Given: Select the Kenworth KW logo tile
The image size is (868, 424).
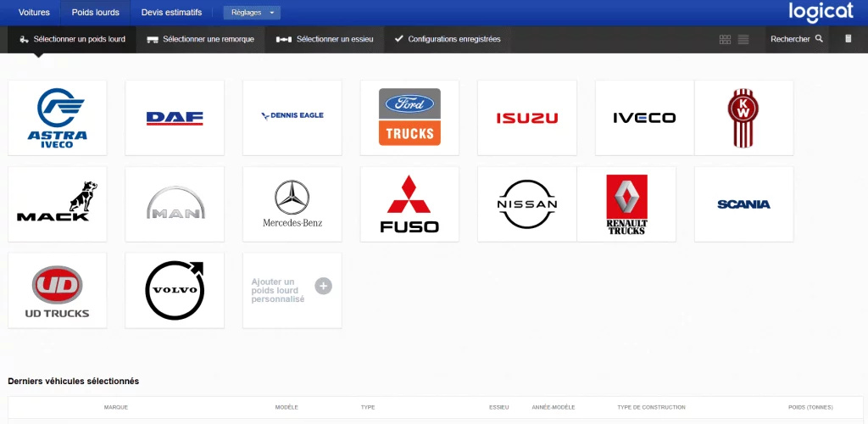Looking at the screenshot, I should (744, 118).
